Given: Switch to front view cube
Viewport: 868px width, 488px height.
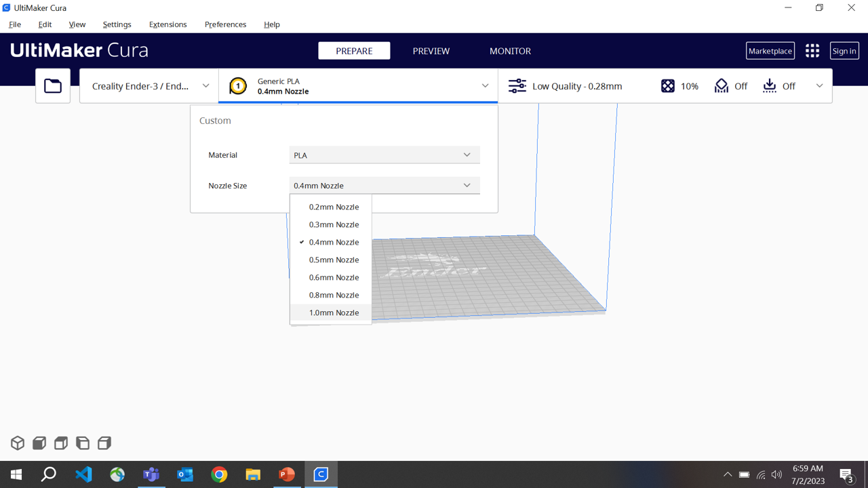Looking at the screenshot, I should pyautogui.click(x=39, y=443).
